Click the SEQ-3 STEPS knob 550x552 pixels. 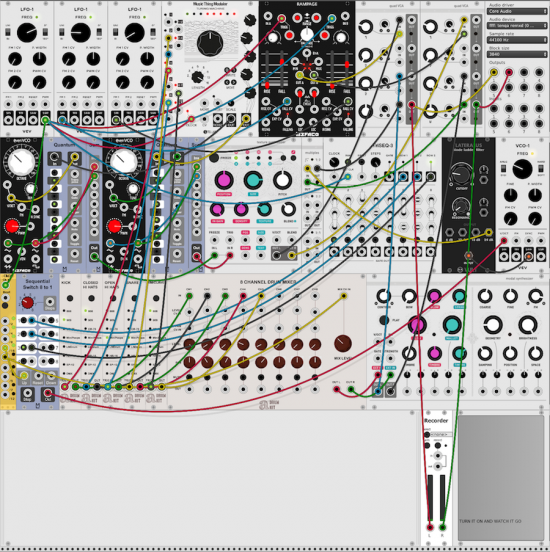[x=375, y=163]
